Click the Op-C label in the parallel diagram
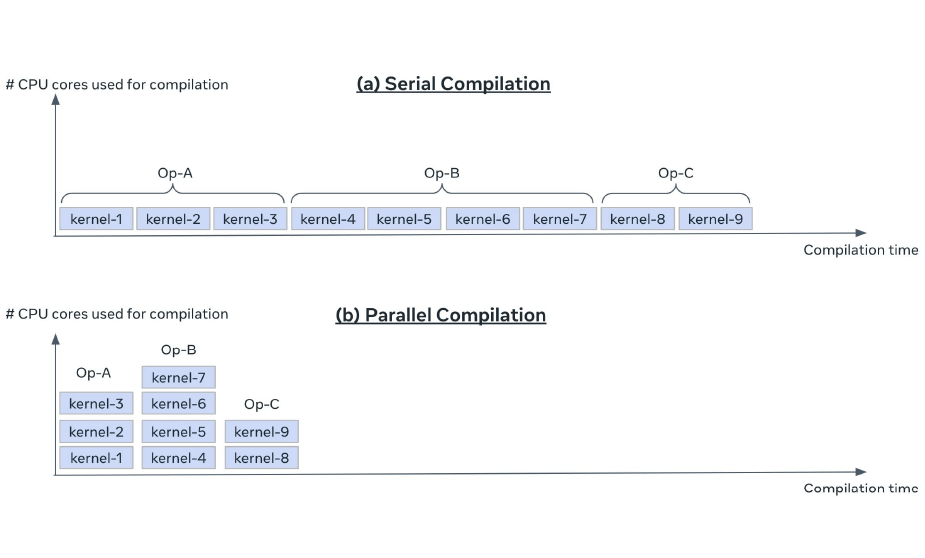The height and width of the screenshot is (558, 925). 262,404
